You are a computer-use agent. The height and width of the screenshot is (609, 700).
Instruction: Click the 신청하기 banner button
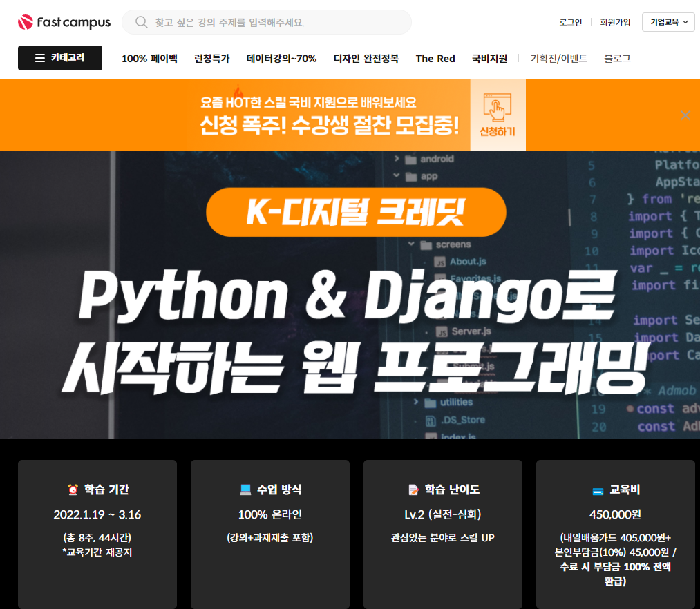(498, 115)
